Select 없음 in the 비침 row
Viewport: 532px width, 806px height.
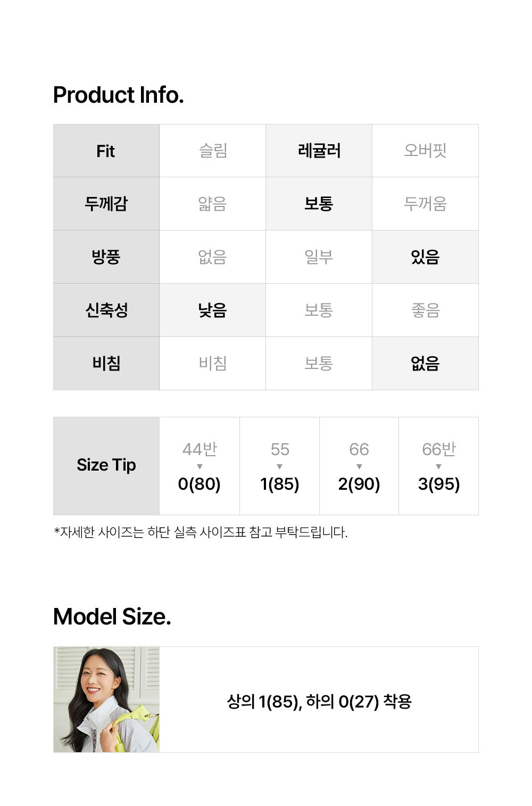(425, 364)
